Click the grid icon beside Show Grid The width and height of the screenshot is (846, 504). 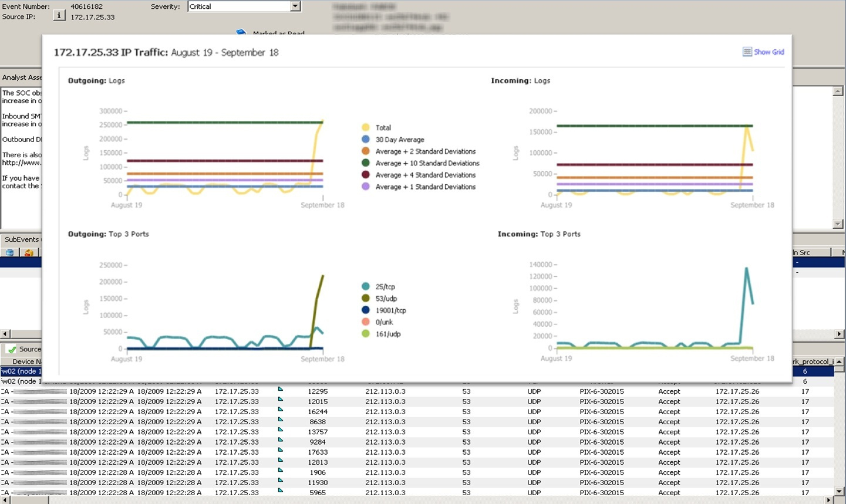[747, 52]
